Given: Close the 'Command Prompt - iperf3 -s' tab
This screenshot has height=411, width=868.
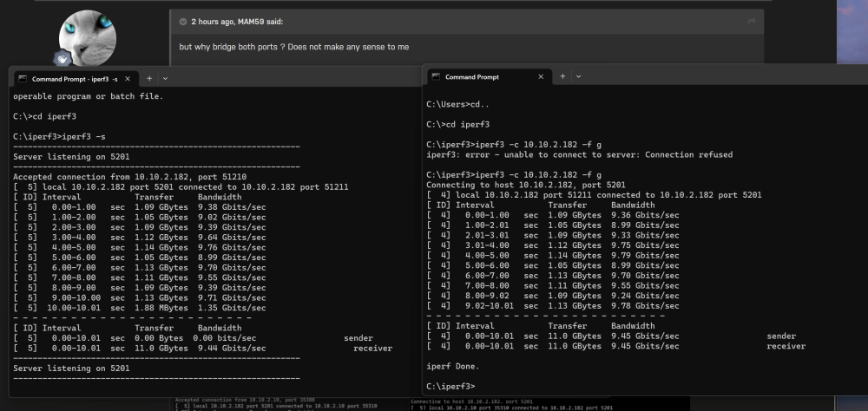Looking at the screenshot, I should point(128,79).
